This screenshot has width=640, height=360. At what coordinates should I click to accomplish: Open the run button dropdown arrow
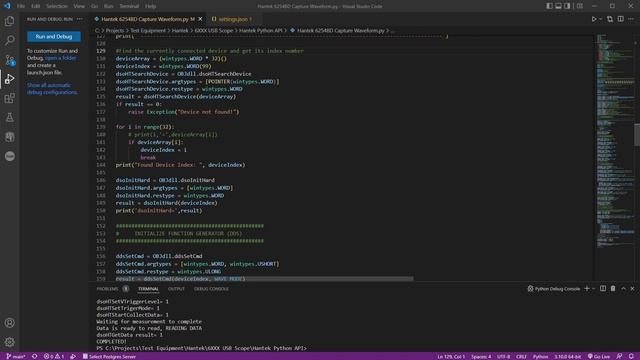(x=600, y=19)
